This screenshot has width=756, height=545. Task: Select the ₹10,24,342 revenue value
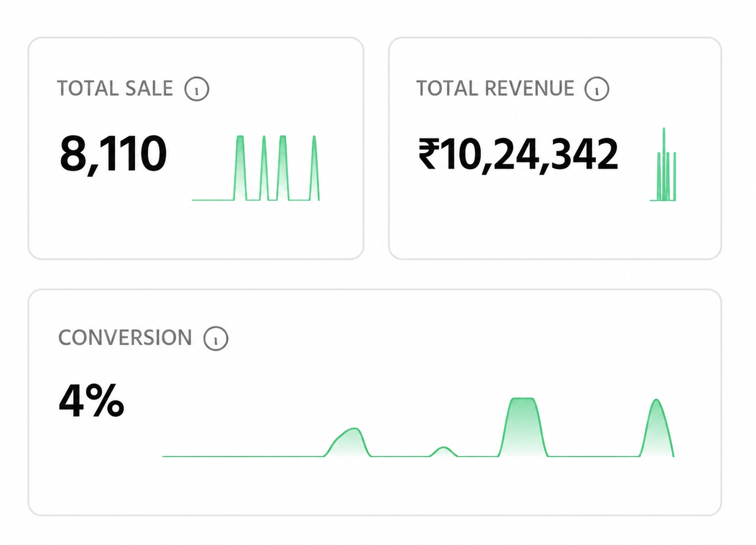point(518,155)
